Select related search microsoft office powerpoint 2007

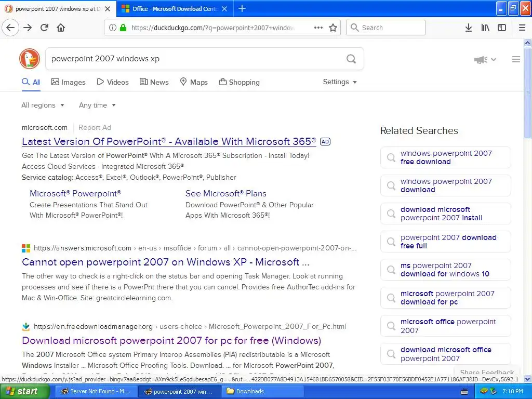445,326
